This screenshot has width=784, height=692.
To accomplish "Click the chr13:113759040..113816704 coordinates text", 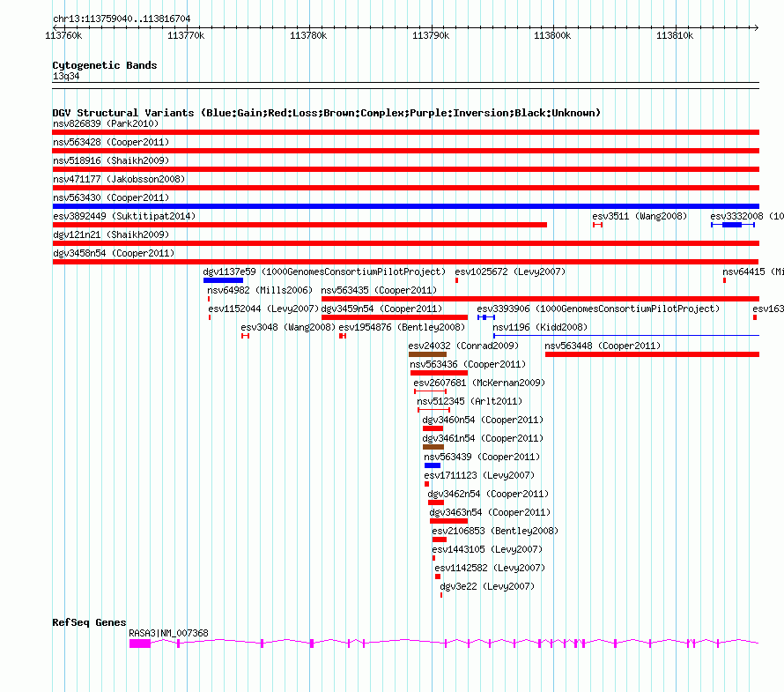I will pos(122,19).
